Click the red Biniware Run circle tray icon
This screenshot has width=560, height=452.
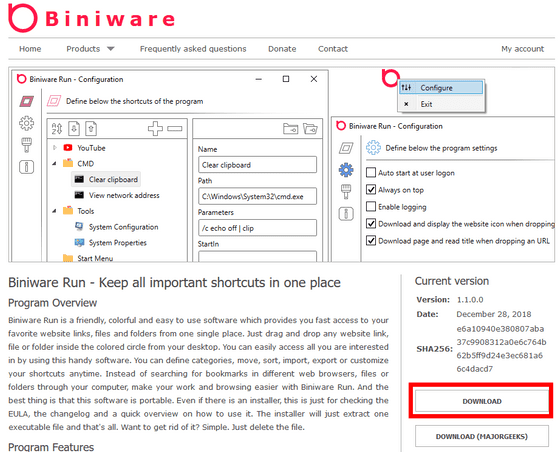click(390, 77)
